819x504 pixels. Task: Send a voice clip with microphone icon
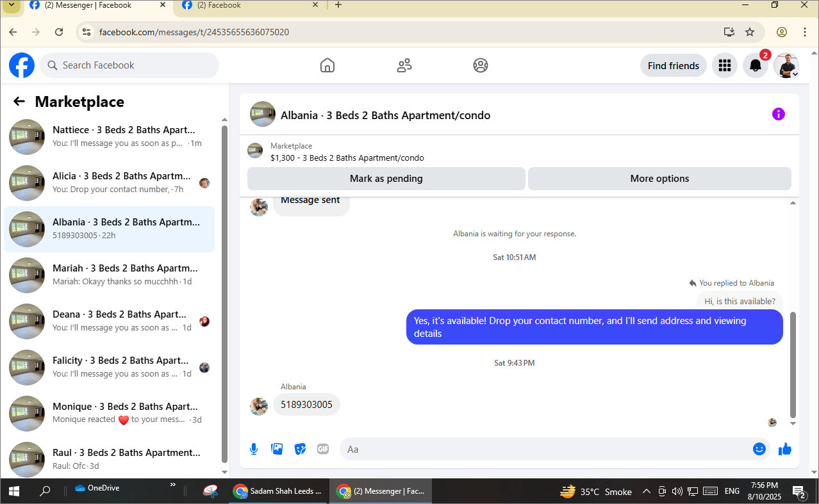[x=254, y=449]
